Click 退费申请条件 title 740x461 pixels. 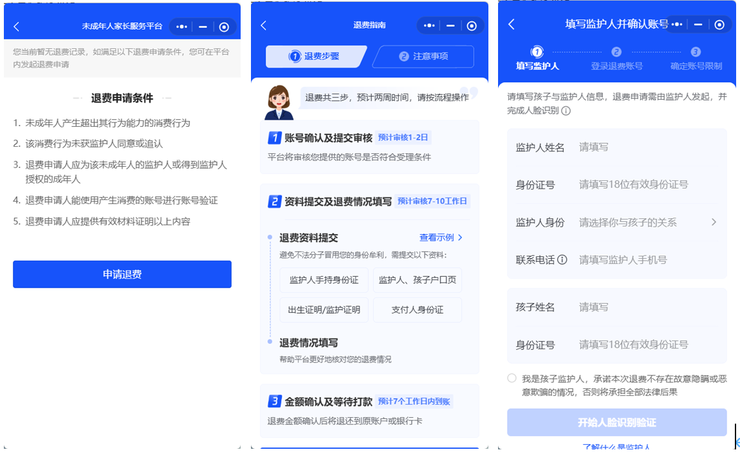pos(122,98)
